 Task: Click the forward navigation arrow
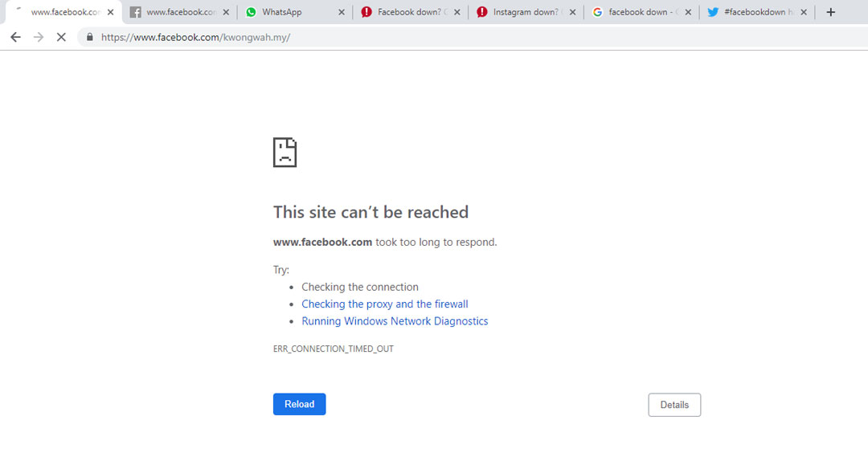[x=39, y=37]
